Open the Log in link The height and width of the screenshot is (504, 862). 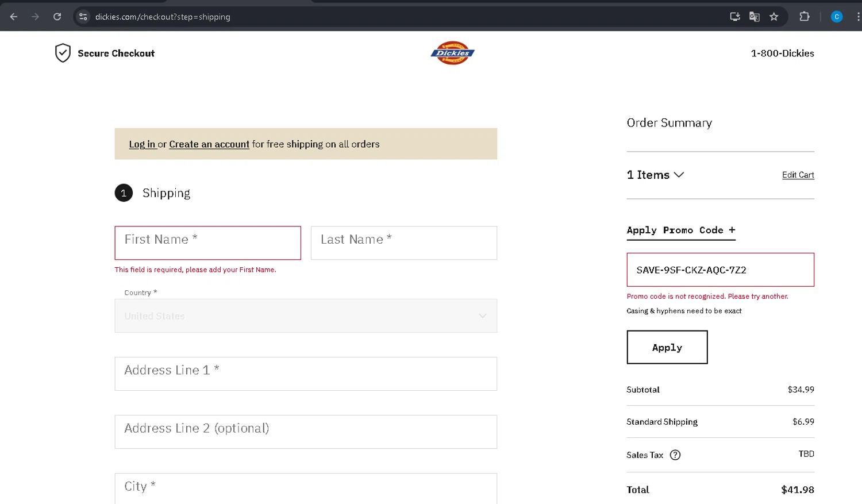point(142,144)
